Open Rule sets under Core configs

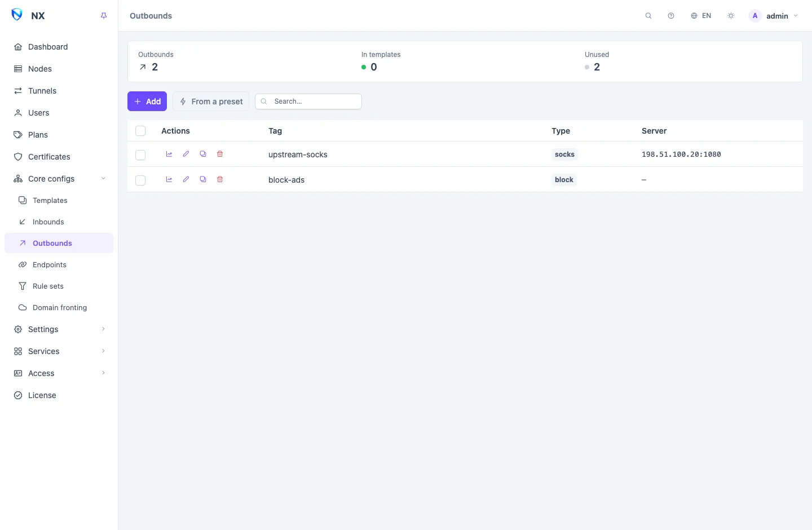click(59, 286)
